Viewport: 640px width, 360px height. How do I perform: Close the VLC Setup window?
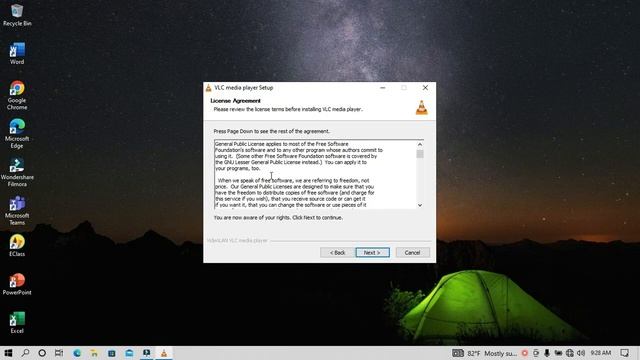(425, 88)
